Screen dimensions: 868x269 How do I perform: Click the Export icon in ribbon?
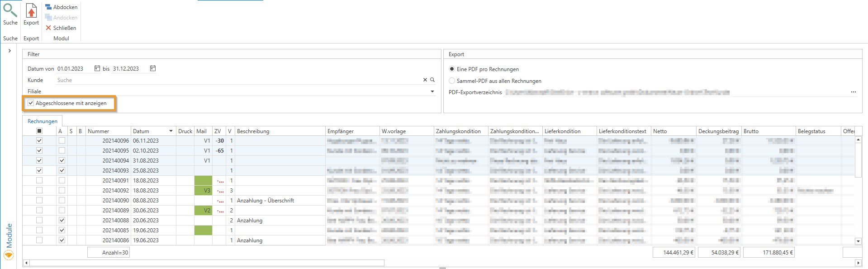[31, 11]
